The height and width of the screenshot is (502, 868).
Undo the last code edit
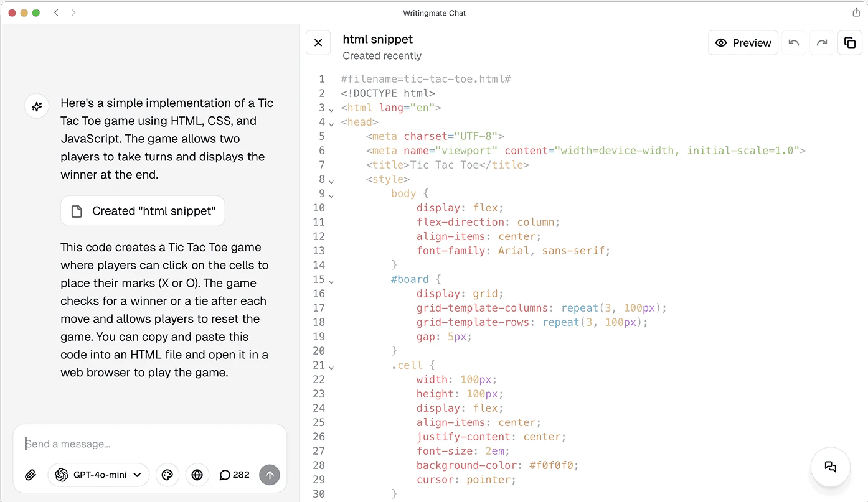[x=793, y=42]
